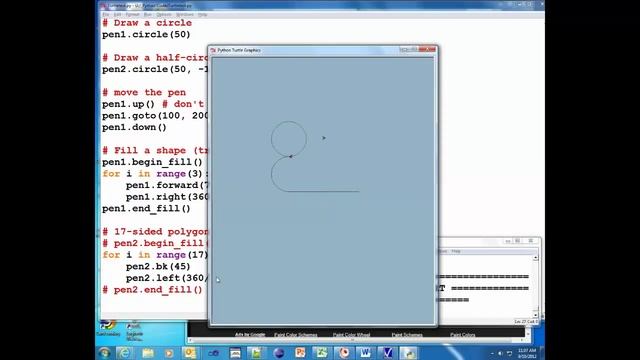
Task: Follow the 'Paint Color Schemes' ad link
Action: [296, 335]
